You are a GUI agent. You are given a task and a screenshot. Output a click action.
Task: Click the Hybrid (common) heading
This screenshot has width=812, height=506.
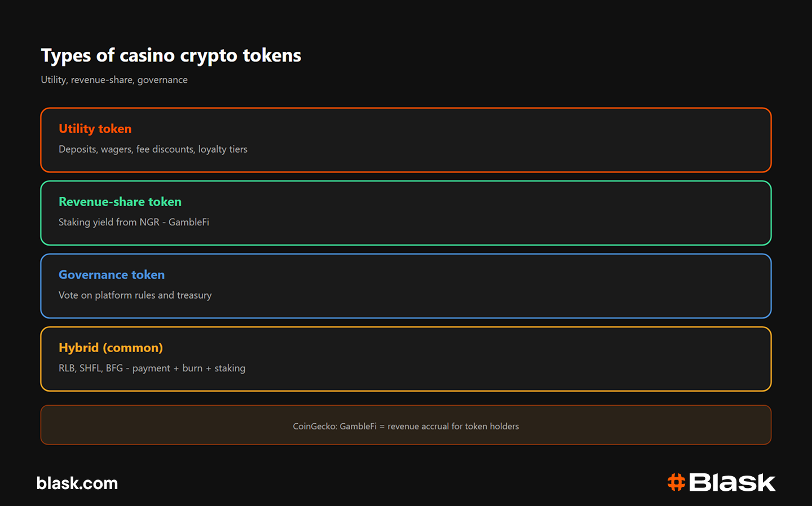click(111, 348)
